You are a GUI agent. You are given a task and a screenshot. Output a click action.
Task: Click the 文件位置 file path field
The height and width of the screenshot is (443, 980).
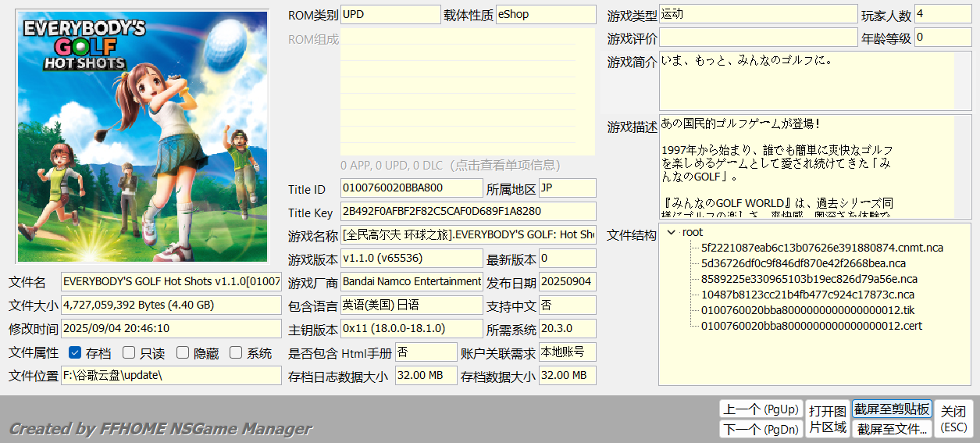click(x=171, y=375)
